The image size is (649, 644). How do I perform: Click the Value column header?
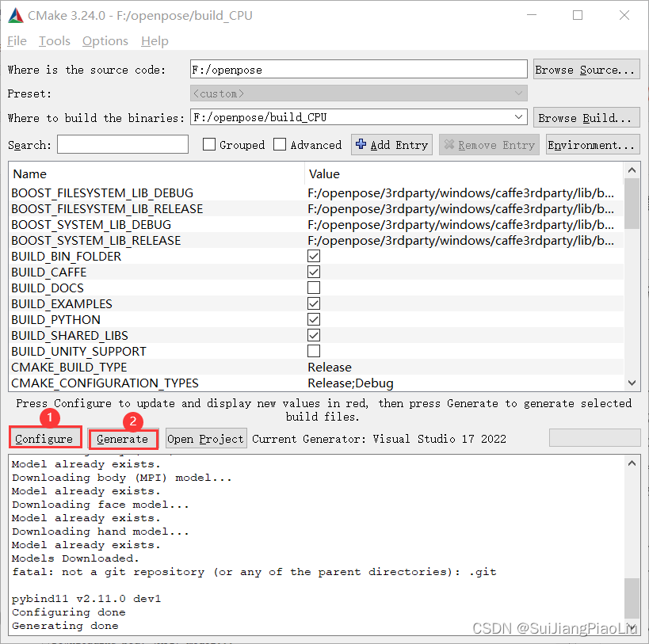pyautogui.click(x=464, y=173)
